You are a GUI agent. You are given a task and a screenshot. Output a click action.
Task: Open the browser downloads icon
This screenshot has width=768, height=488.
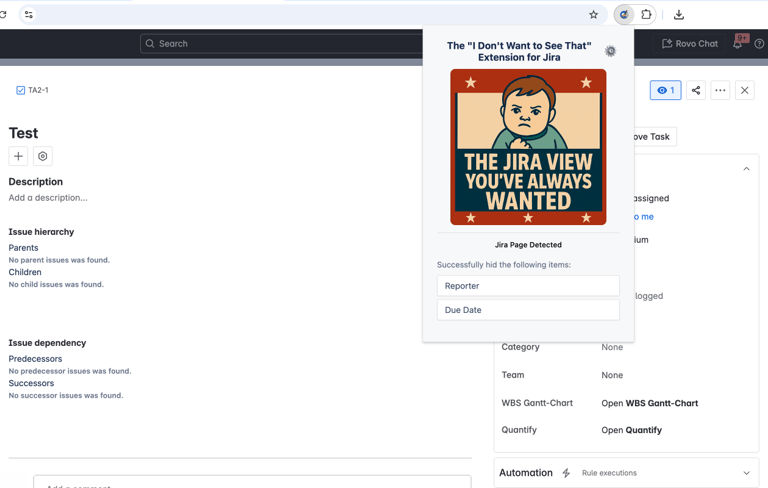[x=679, y=15]
